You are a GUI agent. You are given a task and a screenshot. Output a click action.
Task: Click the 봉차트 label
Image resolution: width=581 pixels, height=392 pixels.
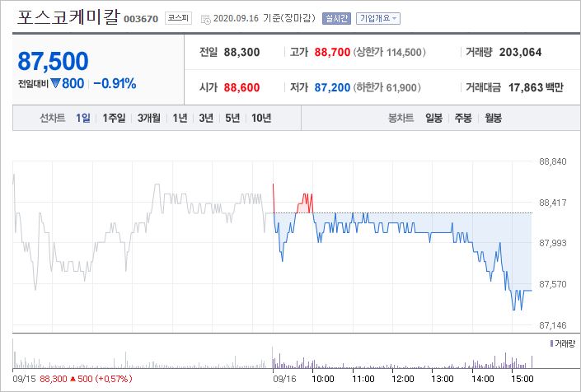pyautogui.click(x=401, y=118)
